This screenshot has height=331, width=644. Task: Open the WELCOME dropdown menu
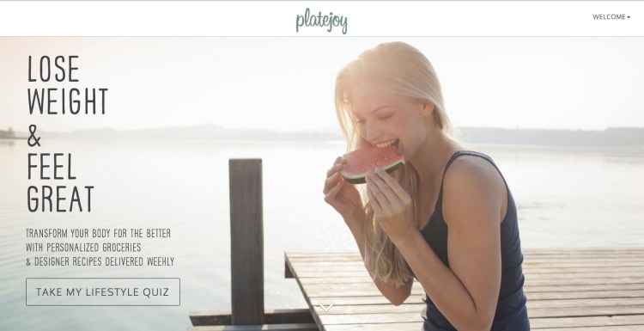point(611,17)
